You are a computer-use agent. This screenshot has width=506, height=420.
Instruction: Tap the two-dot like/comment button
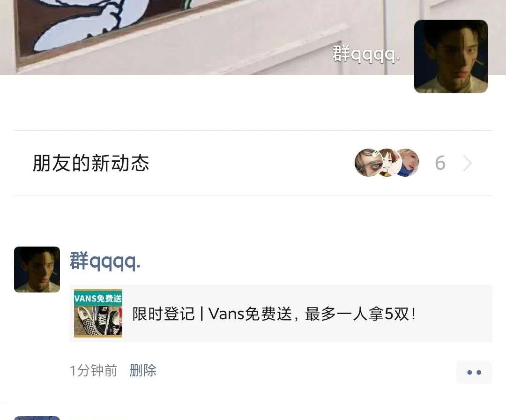point(474,372)
